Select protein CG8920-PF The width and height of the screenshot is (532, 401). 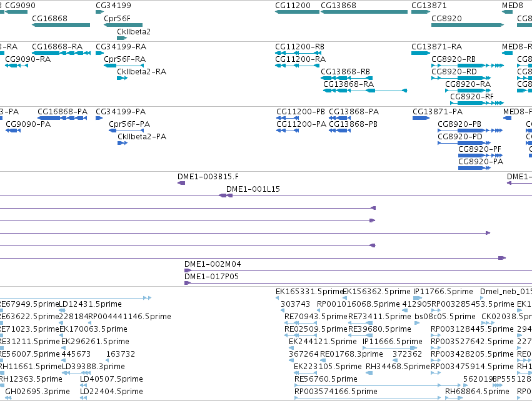coord(481,156)
